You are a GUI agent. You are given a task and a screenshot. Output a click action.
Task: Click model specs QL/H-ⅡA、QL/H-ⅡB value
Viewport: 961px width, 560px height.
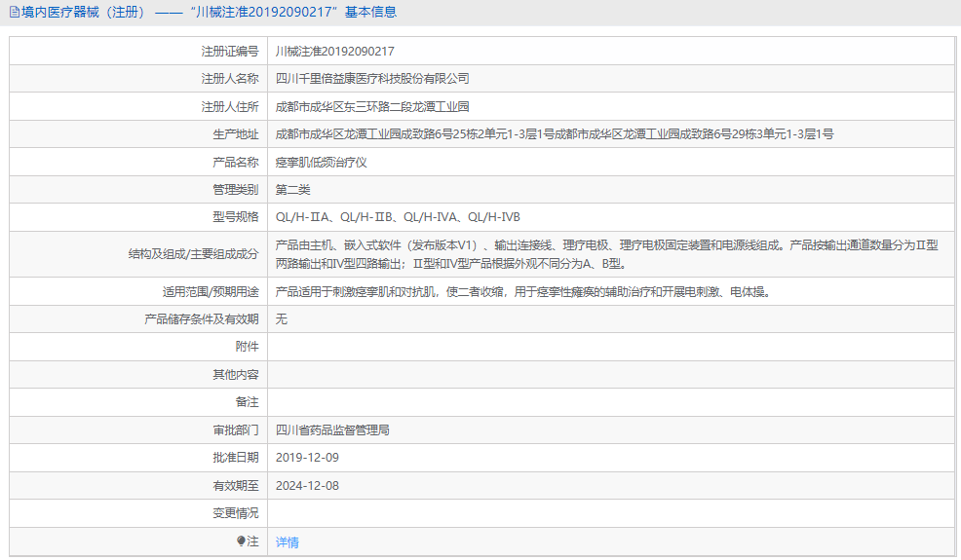point(398,217)
